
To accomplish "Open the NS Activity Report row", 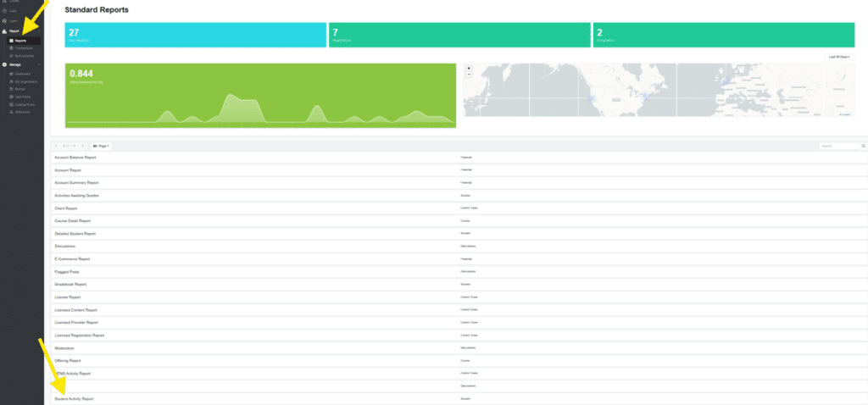I will [459, 374].
